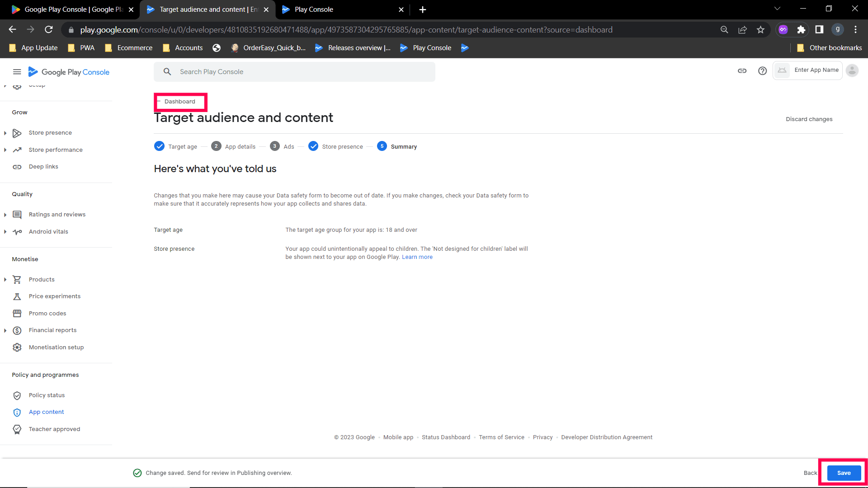Open Teacher approved in sidebar

point(54,429)
